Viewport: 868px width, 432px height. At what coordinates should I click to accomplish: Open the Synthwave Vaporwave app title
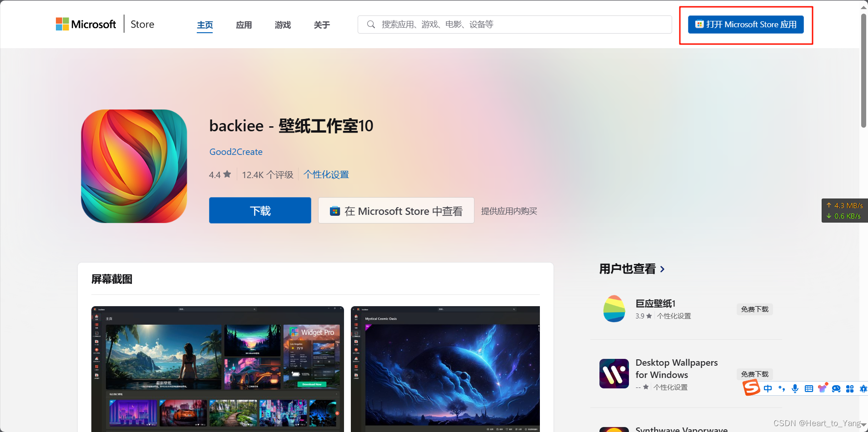[681, 429]
